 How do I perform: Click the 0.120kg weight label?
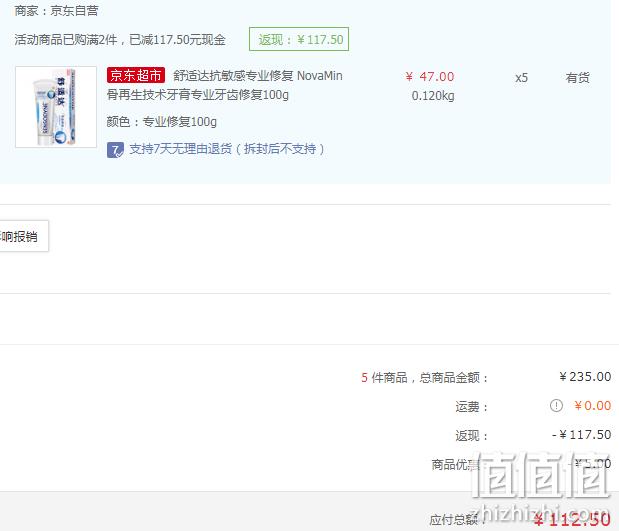(x=433, y=96)
